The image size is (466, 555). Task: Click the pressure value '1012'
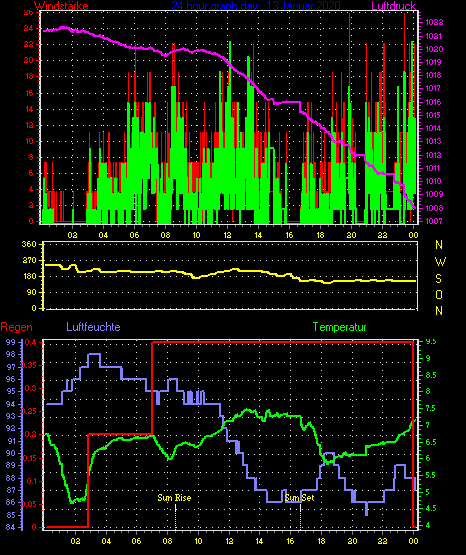tap(434, 155)
